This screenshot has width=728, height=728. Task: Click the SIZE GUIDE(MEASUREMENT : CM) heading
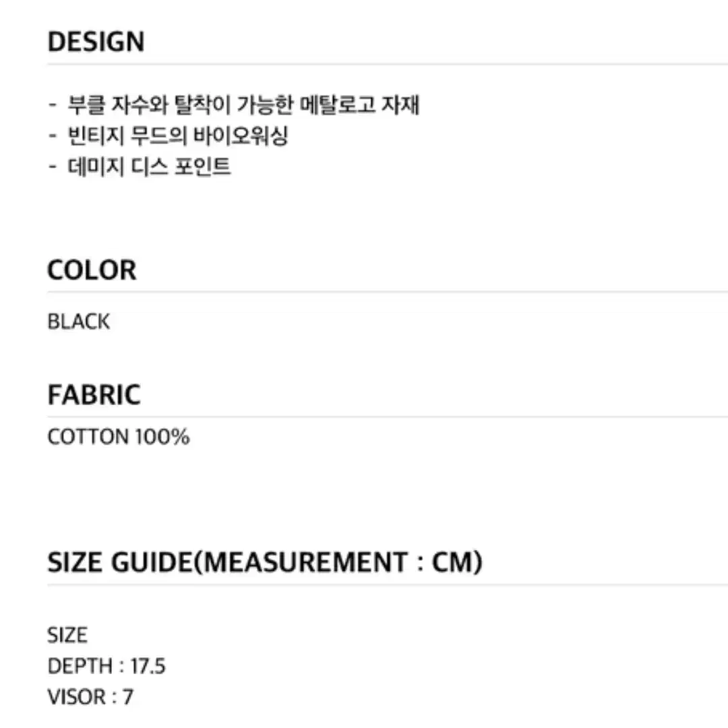click(x=265, y=562)
